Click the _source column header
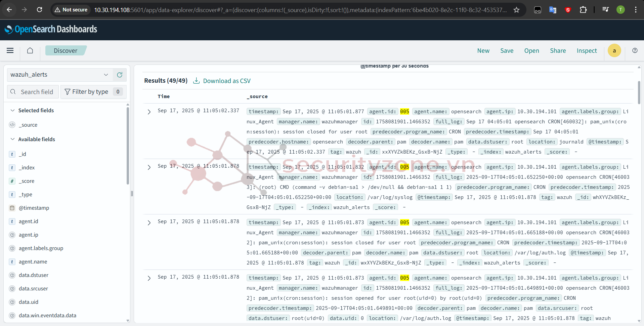 tap(257, 96)
